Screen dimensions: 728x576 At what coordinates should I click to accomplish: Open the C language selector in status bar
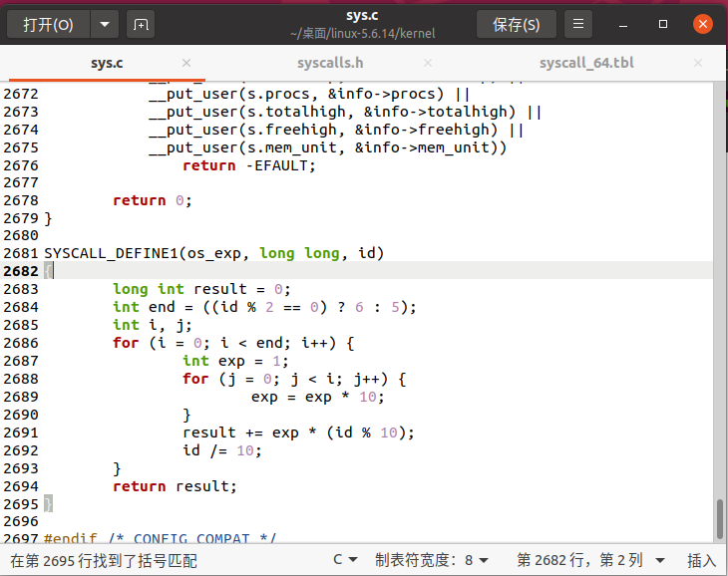coord(345,560)
